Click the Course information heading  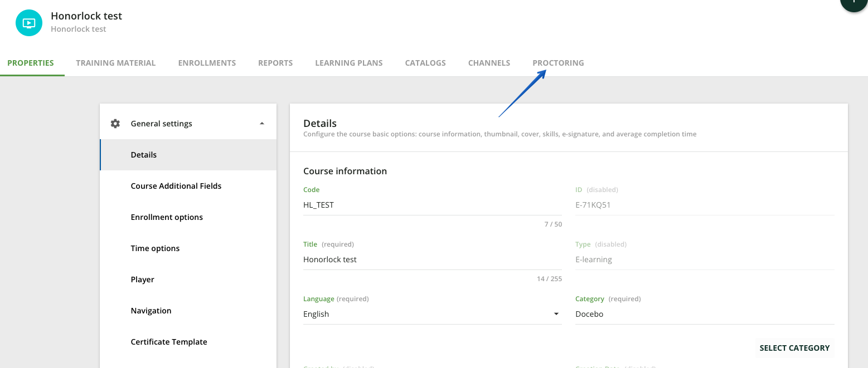345,171
